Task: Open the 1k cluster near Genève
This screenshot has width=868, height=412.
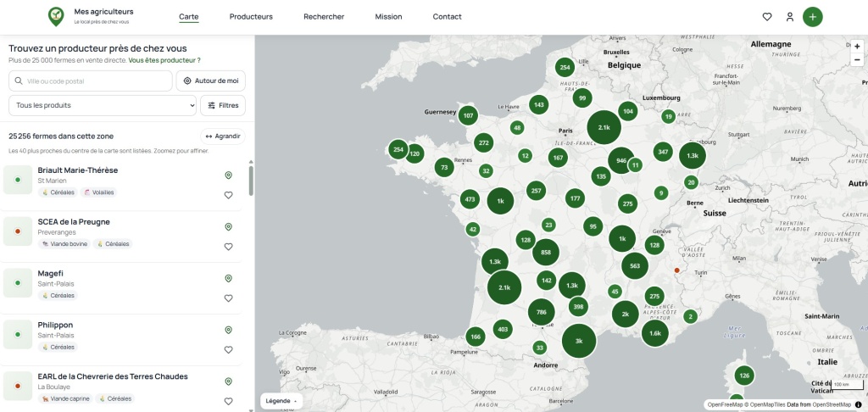Action: point(621,239)
